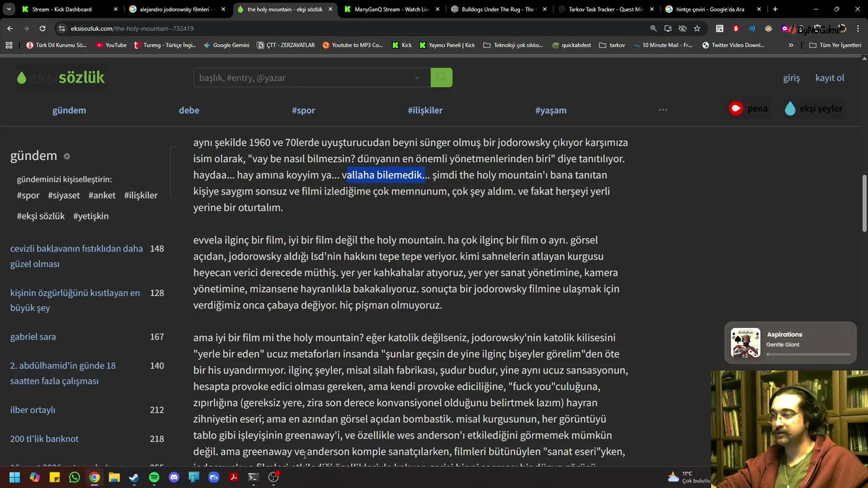Open WhatsApp from the taskbar

[75, 477]
